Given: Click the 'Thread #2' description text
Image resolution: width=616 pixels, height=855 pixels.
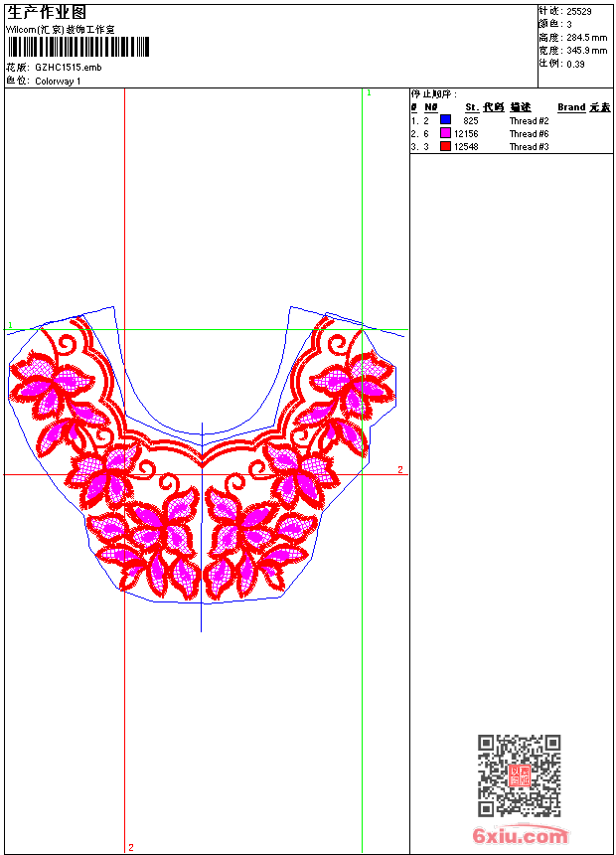Looking at the screenshot, I should click(530, 121).
